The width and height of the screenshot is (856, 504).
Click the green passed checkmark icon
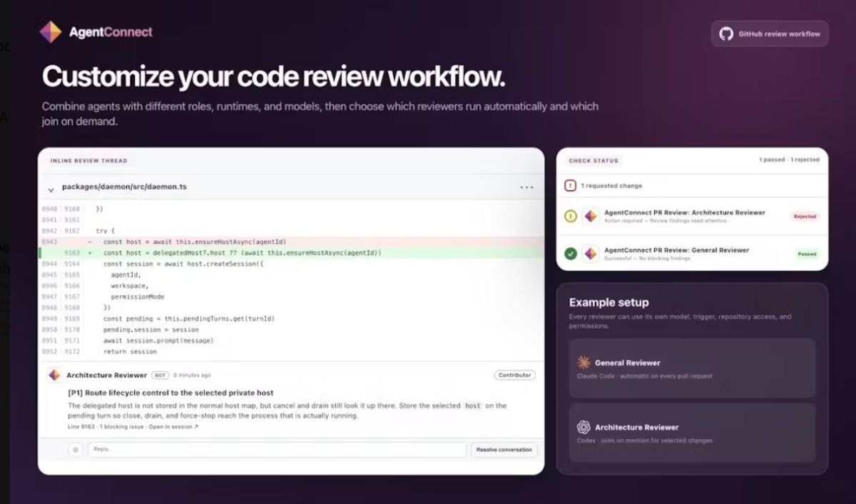(x=571, y=254)
